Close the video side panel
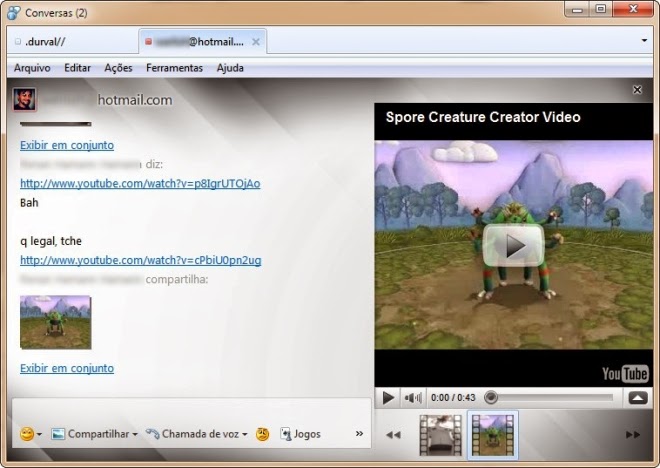The image size is (660, 468). pos(637,90)
